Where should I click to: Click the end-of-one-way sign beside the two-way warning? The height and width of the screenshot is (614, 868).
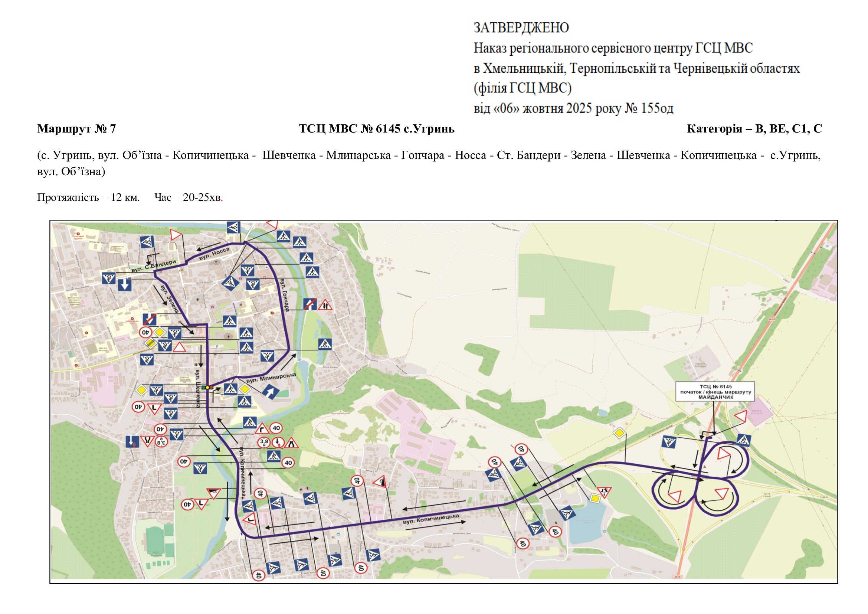coord(309,304)
